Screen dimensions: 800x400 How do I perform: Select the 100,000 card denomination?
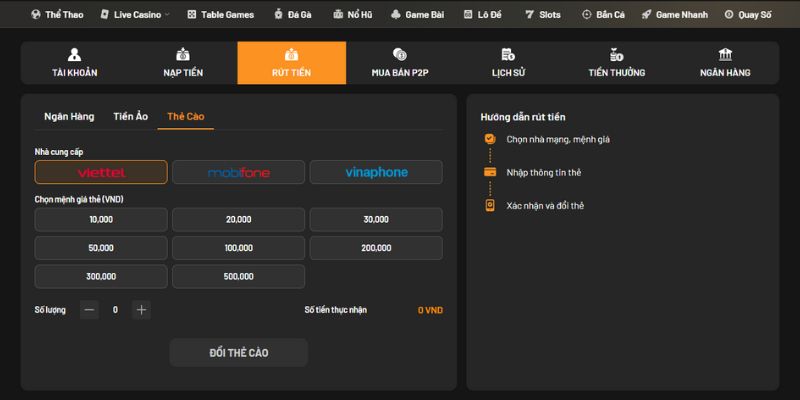(x=238, y=248)
